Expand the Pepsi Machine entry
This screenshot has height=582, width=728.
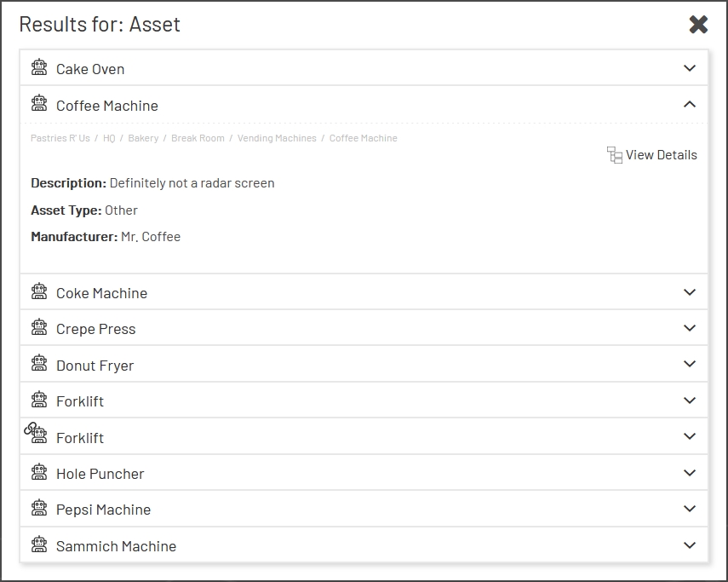coord(691,509)
